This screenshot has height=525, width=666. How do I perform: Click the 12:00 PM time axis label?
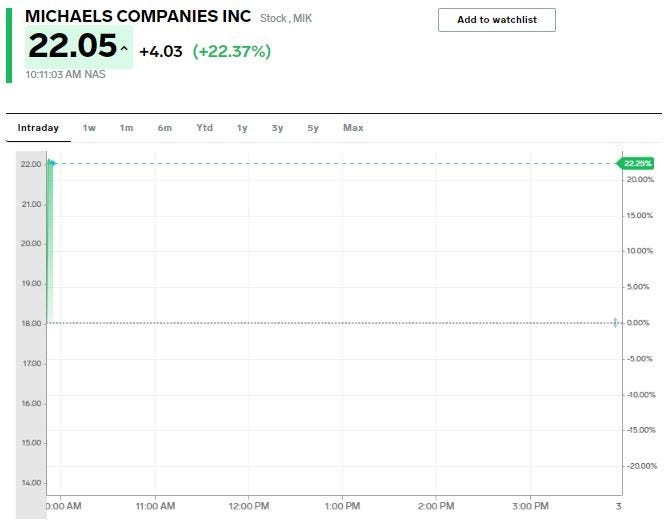point(248,506)
